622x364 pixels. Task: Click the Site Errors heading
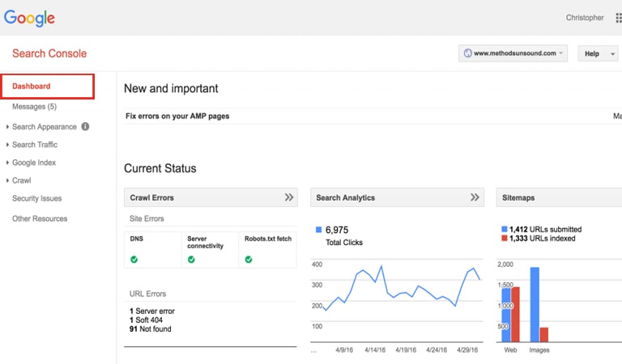click(147, 218)
